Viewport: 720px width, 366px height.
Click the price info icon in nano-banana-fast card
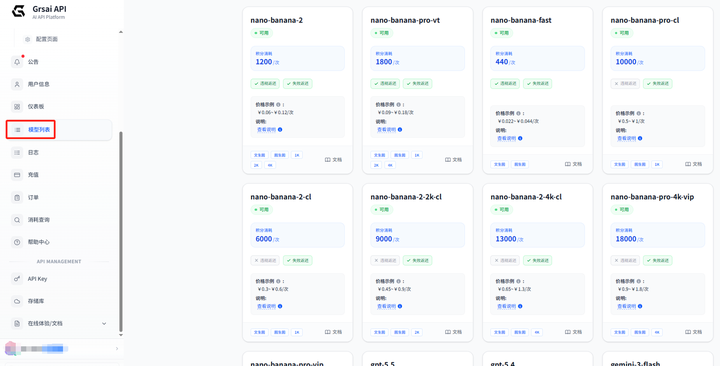pos(518,113)
